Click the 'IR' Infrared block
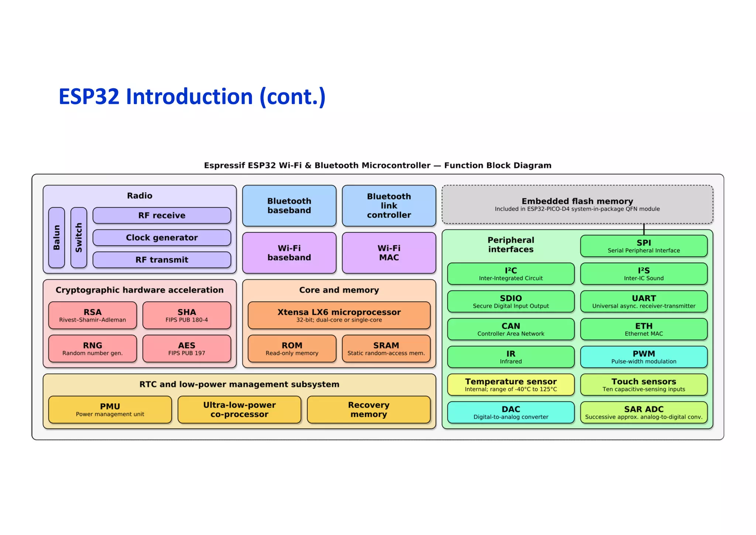The width and height of the screenshot is (756, 535). pos(511,357)
